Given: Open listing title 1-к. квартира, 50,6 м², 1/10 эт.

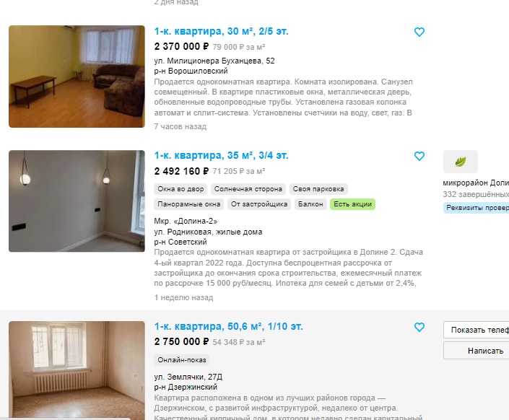Looking at the screenshot, I should pos(229,326).
